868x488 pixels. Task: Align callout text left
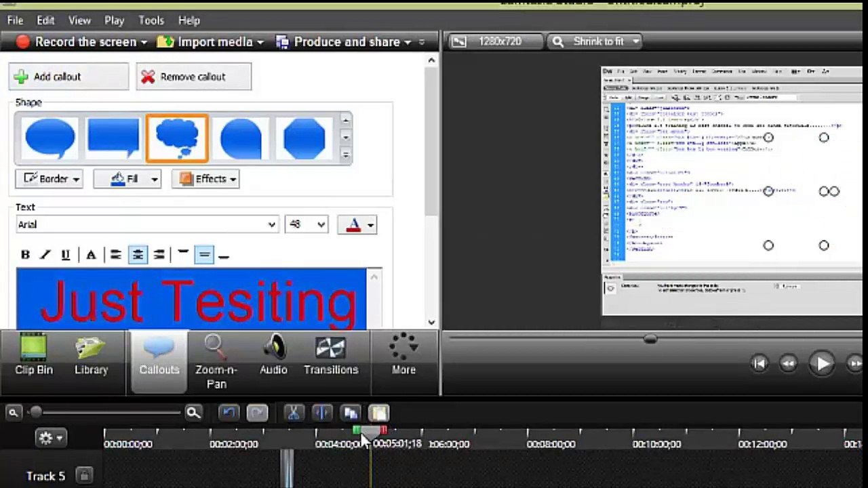click(x=116, y=254)
